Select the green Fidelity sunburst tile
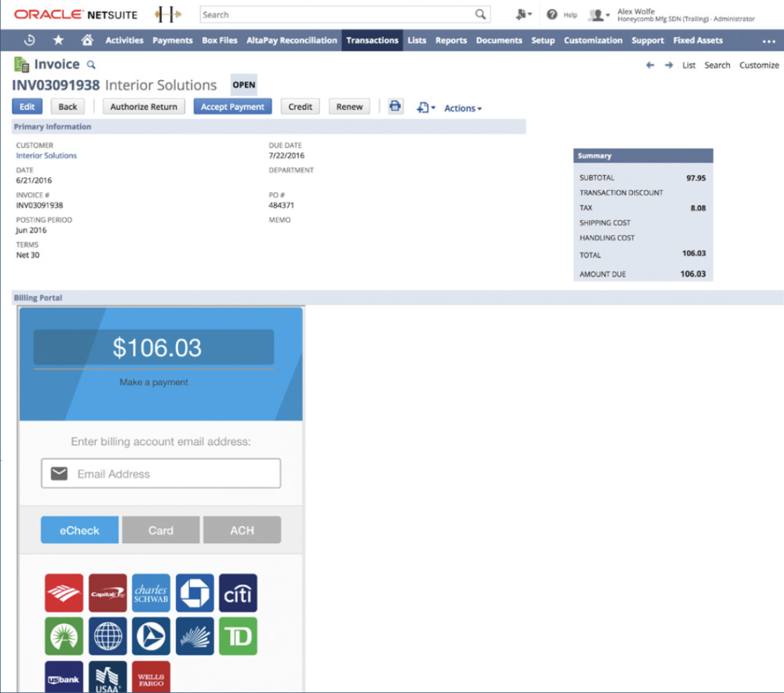Image resolution: width=784 pixels, height=693 pixels. [x=64, y=636]
